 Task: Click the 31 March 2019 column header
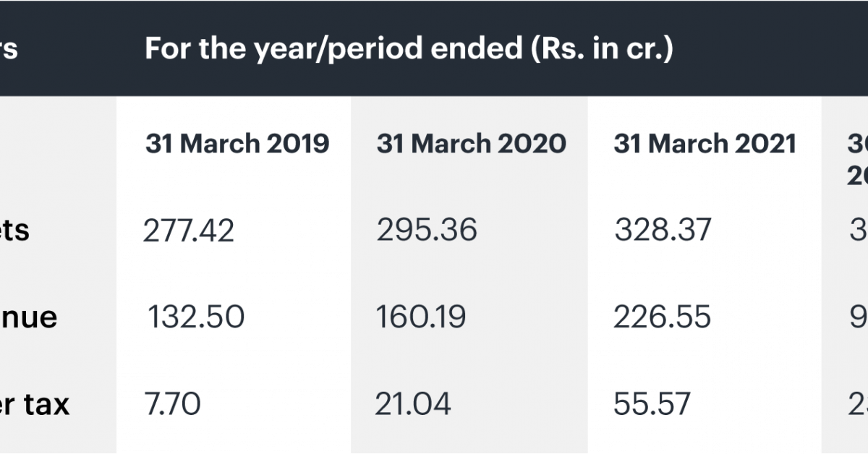[237, 143]
